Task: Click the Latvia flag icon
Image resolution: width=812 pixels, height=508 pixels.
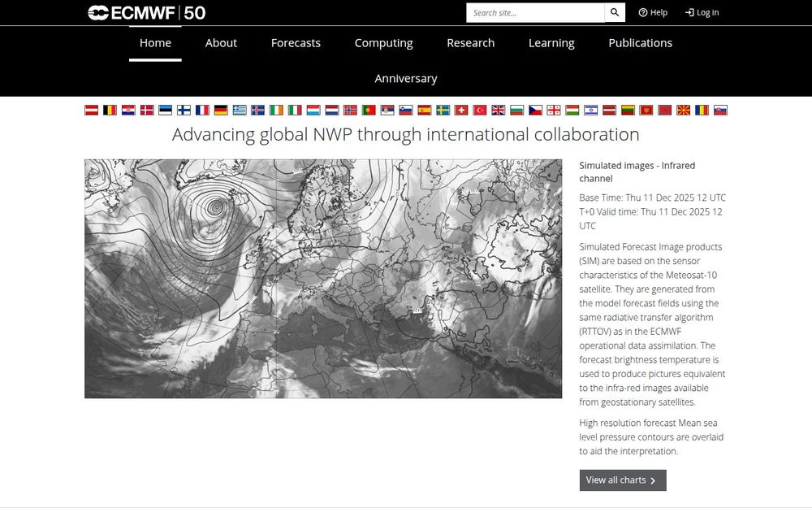Action: [610, 110]
